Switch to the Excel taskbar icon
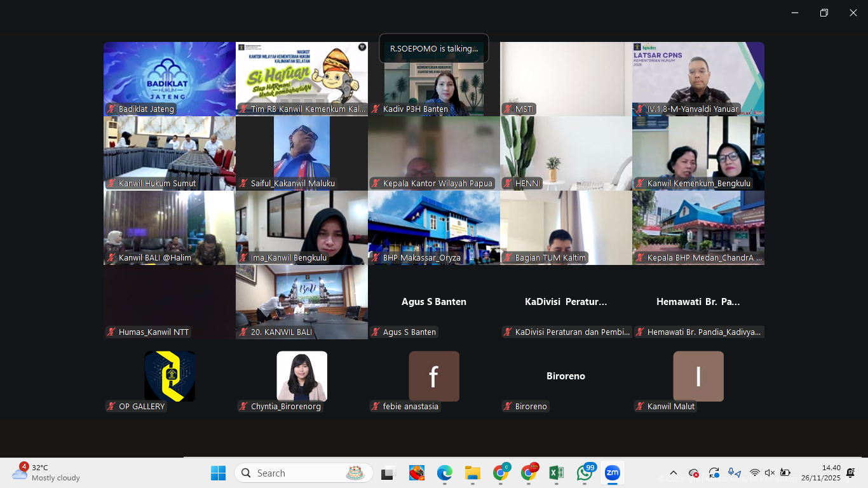The width and height of the screenshot is (868, 488). point(556,473)
